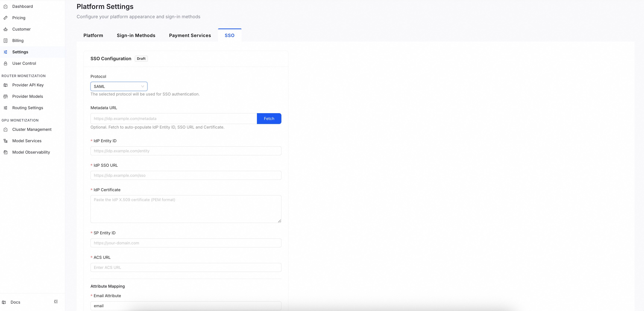Open Model Observability in sidebar

click(32, 152)
